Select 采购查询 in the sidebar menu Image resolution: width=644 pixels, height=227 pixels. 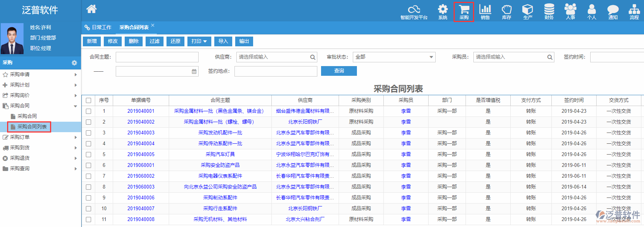pos(20,168)
